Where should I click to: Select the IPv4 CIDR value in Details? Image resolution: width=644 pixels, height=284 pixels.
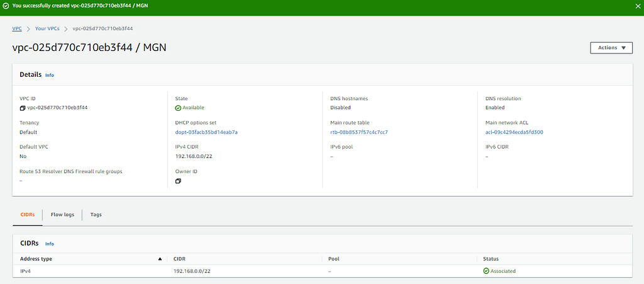click(194, 156)
